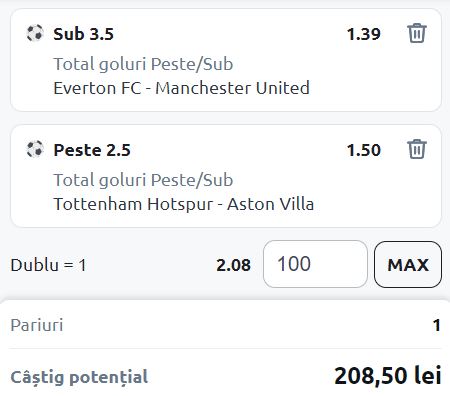The height and width of the screenshot is (396, 450).
Task: Open the Everton FC - Manchester United match
Action: (x=182, y=88)
